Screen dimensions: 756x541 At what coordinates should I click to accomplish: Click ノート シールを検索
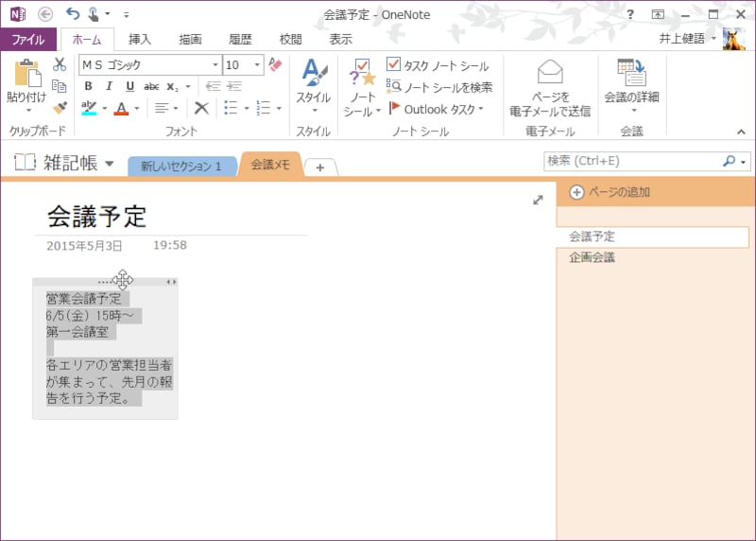[x=439, y=87]
